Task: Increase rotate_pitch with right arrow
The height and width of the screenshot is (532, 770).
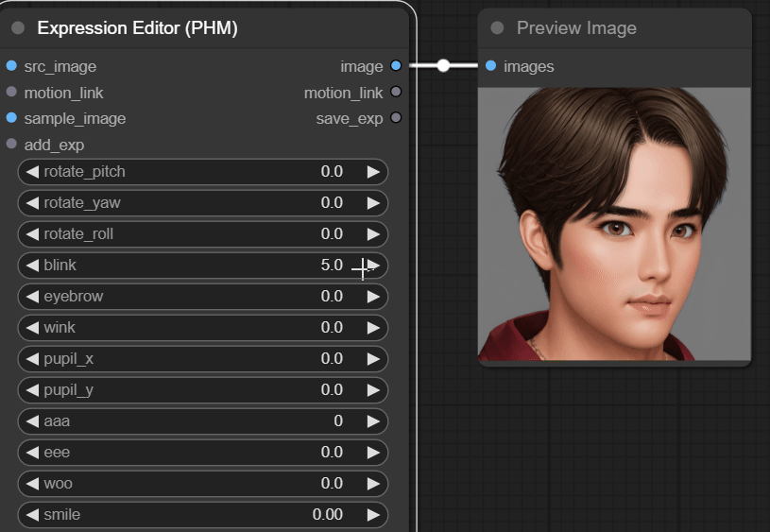Action: 373,171
